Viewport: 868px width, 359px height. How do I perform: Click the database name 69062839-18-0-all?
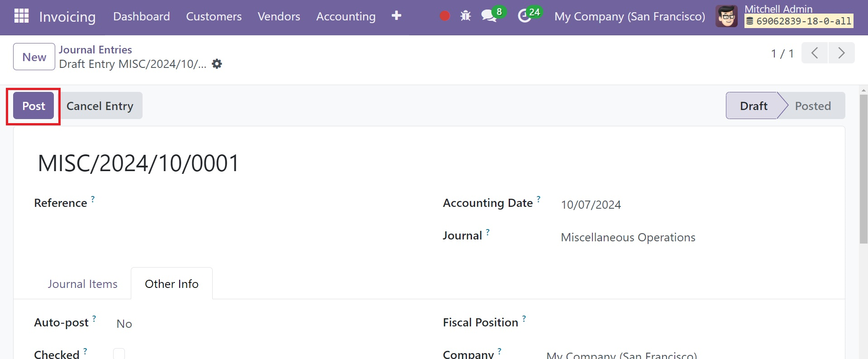coord(799,21)
